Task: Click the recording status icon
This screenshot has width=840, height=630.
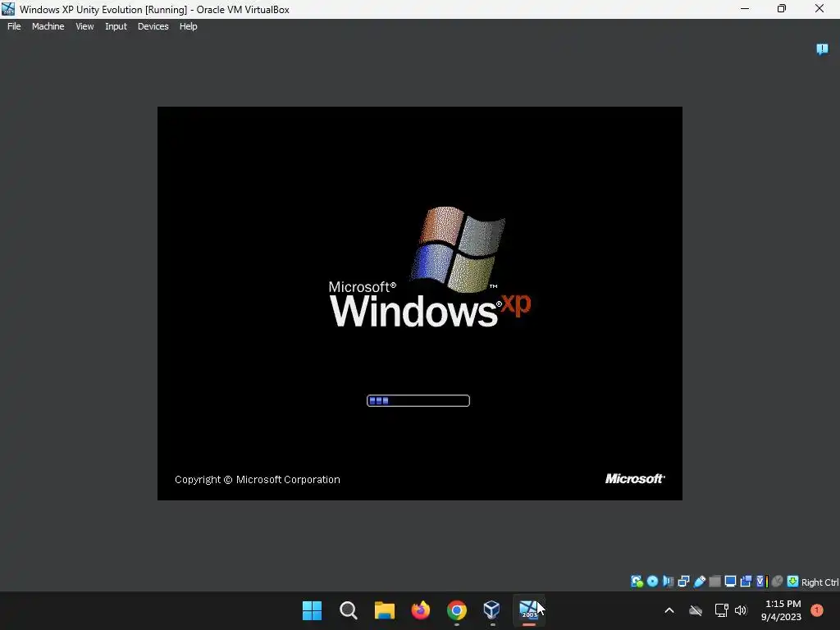Action: click(746, 582)
